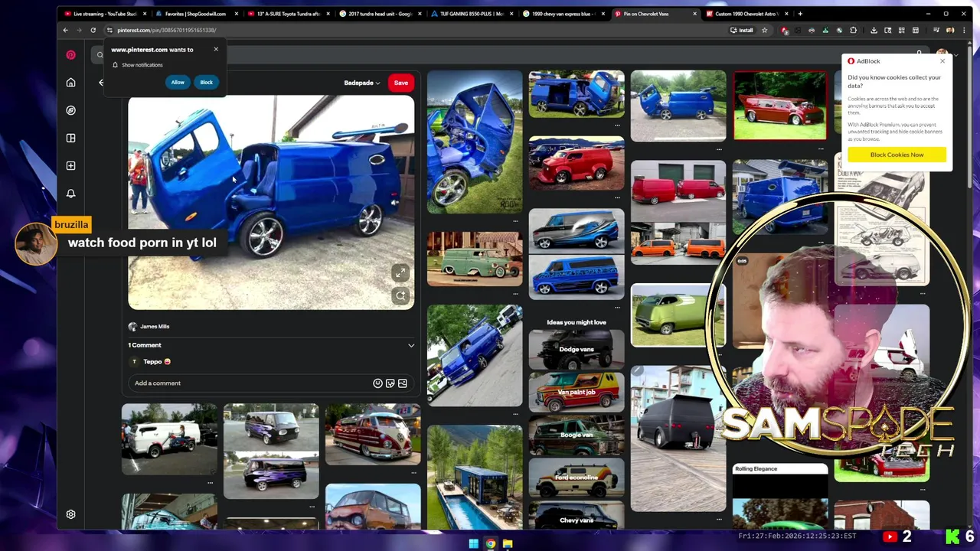Go to Pinterest Home feed icon

point(70,83)
